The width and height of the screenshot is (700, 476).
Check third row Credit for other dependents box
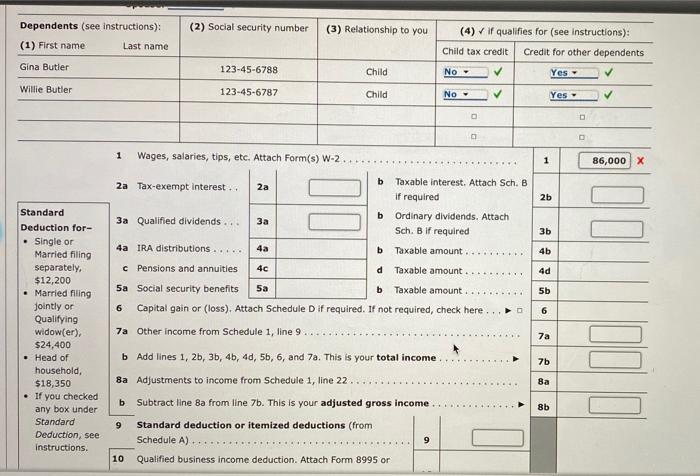[582, 117]
